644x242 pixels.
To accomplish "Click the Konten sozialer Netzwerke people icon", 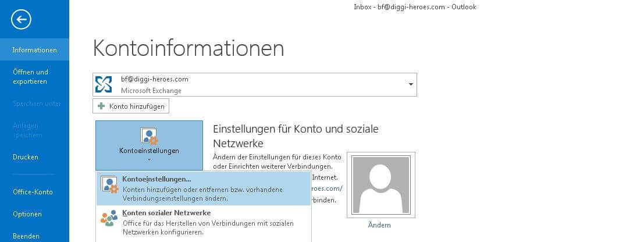I will (109, 219).
